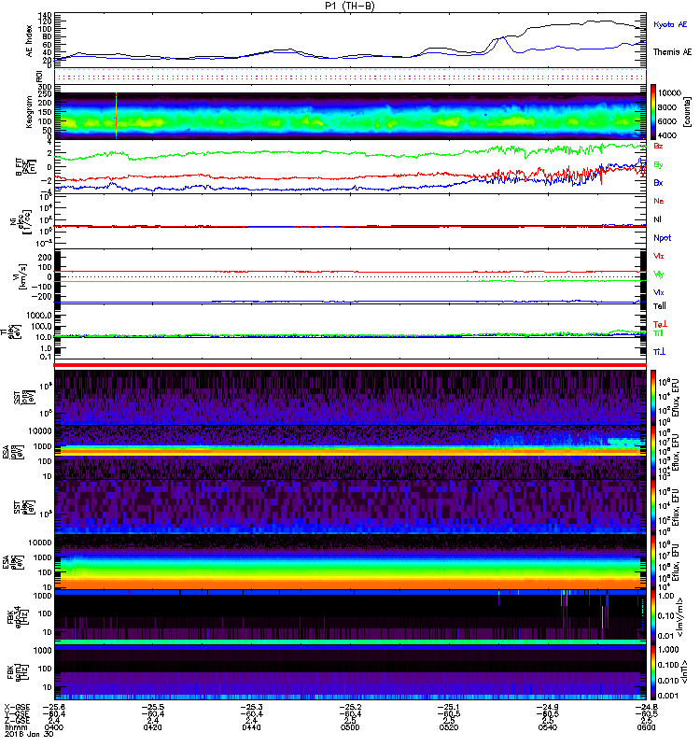Click the "AE Index" axis label

coord(30,40)
